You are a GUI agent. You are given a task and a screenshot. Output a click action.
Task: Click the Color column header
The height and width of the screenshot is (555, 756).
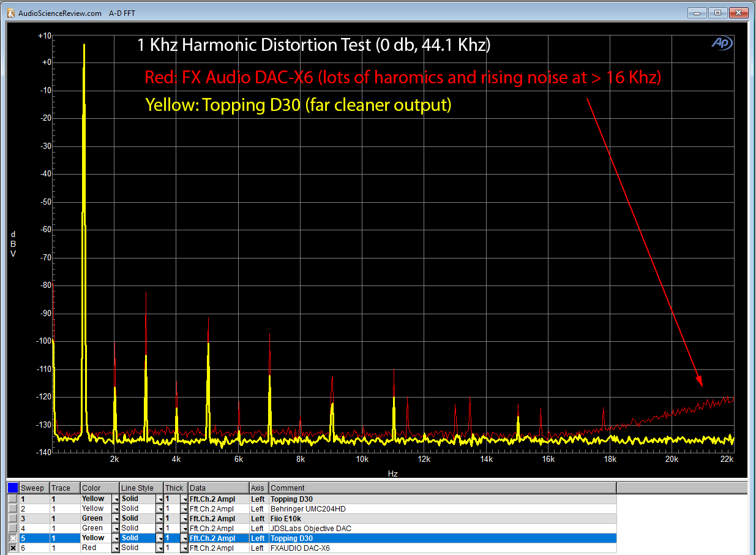point(100,488)
